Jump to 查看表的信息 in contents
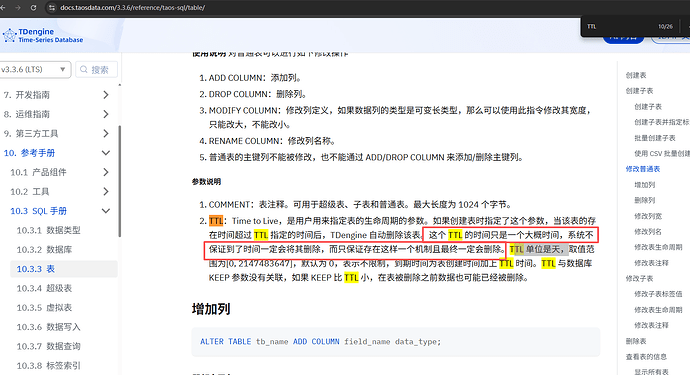Image resolution: width=690 pixels, height=375 pixels. click(646, 357)
